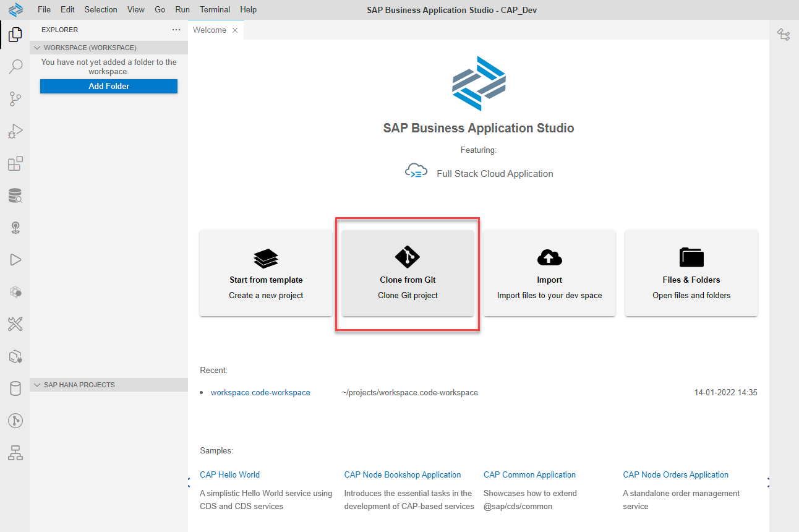Image resolution: width=799 pixels, height=532 pixels.
Task: Open CAP Hello World sample
Action: pyautogui.click(x=230, y=475)
